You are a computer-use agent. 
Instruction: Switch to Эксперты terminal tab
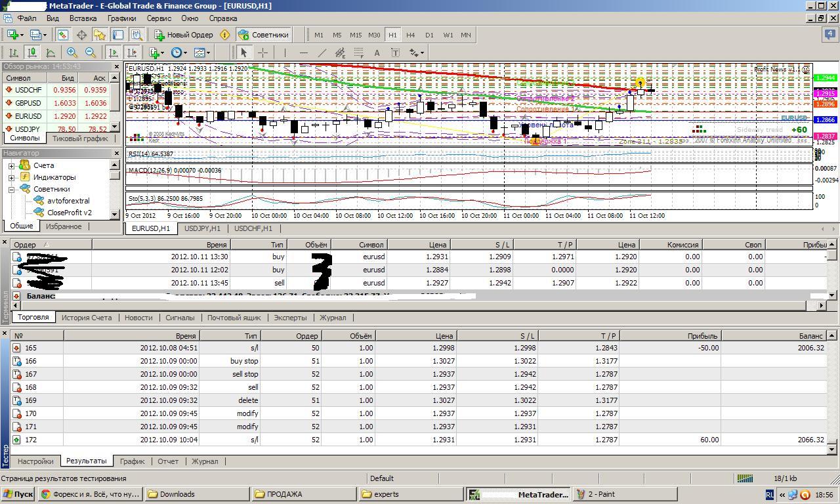pos(290,318)
